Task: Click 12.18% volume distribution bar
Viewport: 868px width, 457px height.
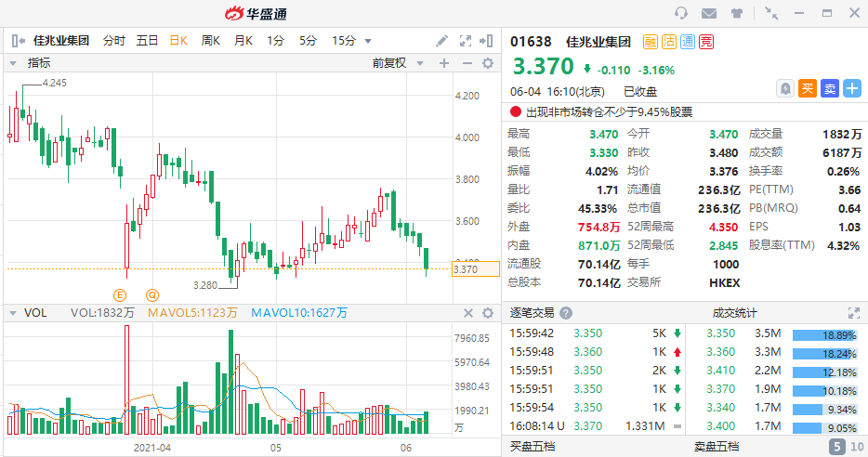Action: (x=825, y=372)
